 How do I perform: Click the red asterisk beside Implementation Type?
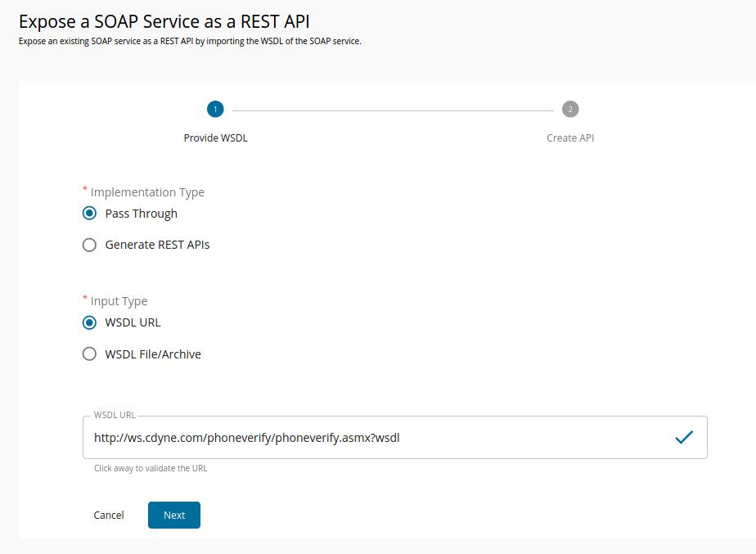(x=85, y=190)
